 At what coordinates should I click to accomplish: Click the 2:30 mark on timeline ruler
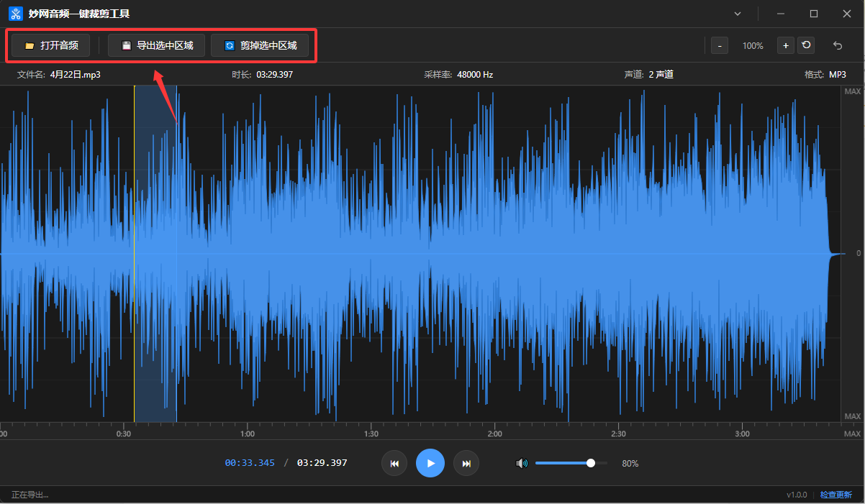618,434
